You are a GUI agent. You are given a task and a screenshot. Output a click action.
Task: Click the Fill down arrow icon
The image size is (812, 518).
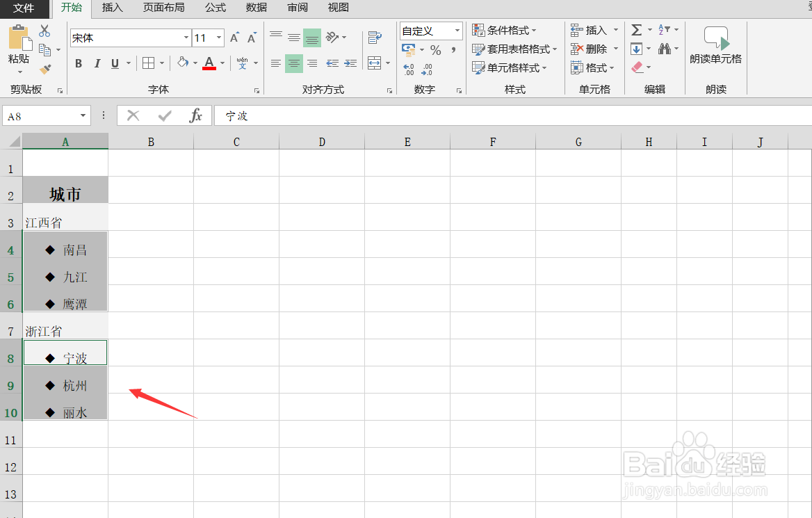click(x=636, y=49)
